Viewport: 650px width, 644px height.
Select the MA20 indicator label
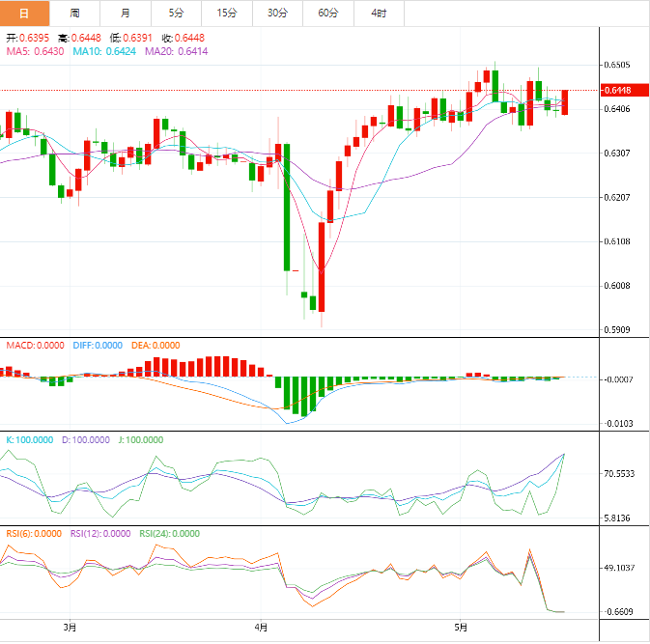click(x=176, y=51)
